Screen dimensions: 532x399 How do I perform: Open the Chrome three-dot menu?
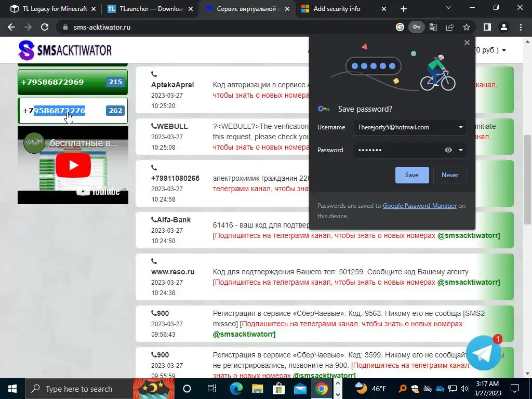(521, 27)
